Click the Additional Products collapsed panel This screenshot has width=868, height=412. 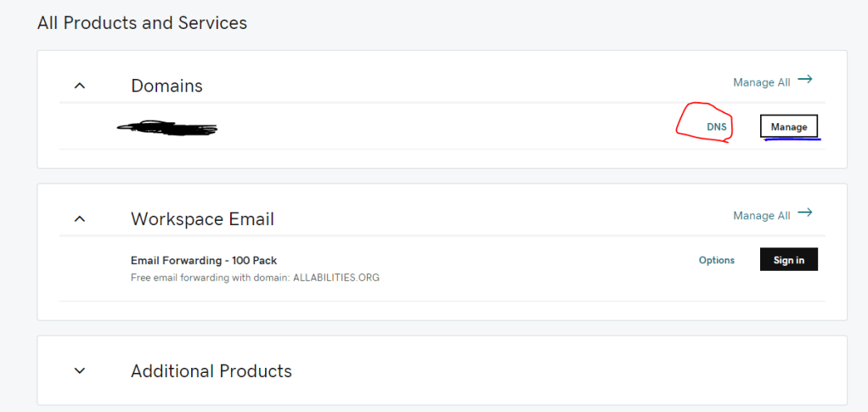(510, 370)
